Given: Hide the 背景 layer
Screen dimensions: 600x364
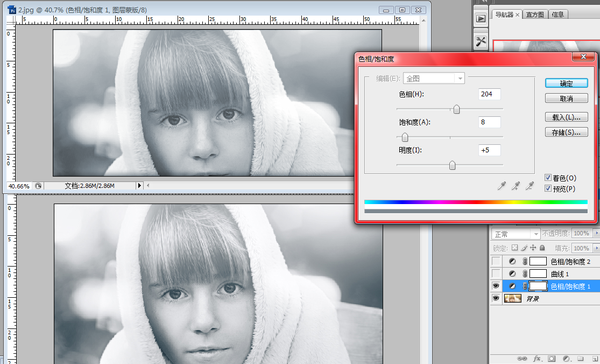Looking at the screenshot, I should pos(496,298).
